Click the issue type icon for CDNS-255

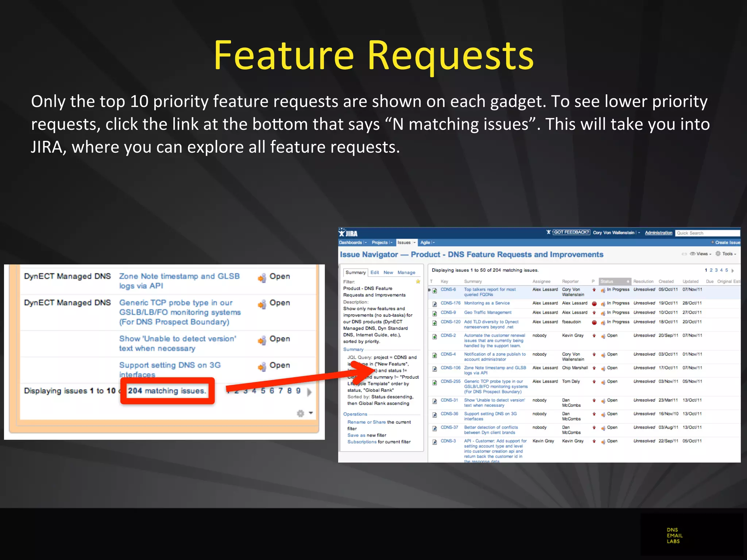coord(434,382)
